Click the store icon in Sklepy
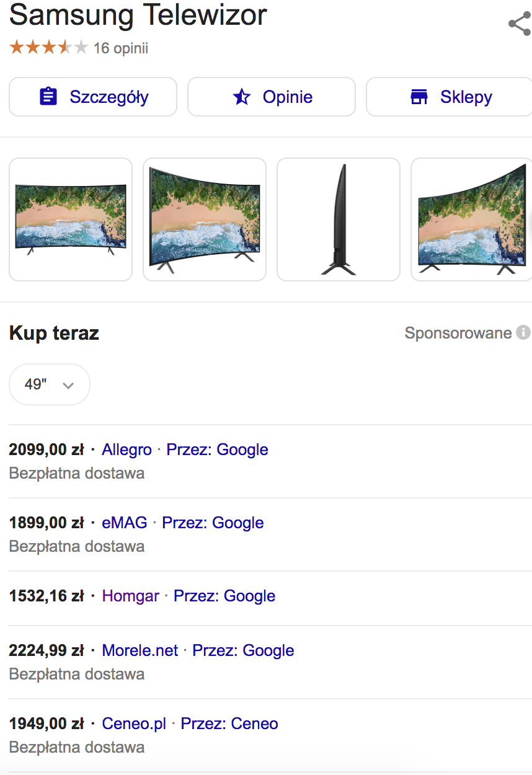This screenshot has width=532, height=775. click(419, 97)
